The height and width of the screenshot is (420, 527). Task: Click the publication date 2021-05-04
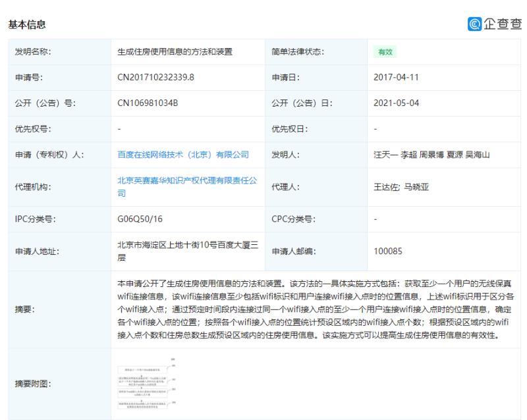[397, 103]
